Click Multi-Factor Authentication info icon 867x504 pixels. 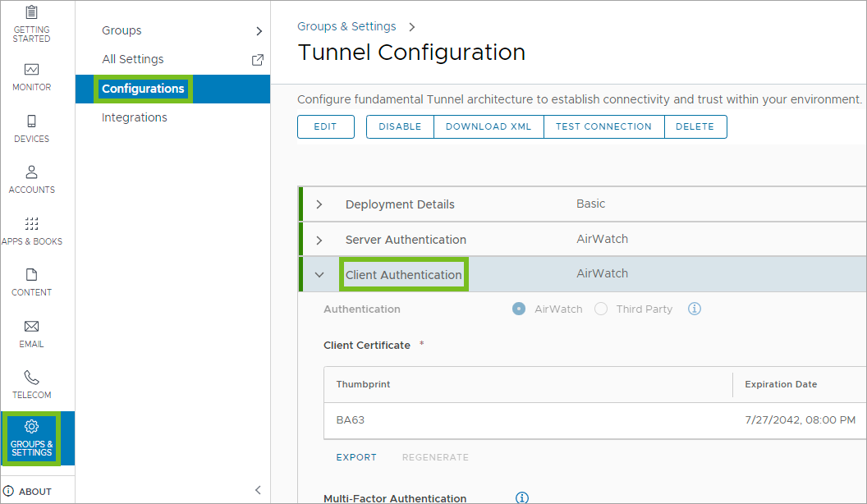(x=522, y=498)
